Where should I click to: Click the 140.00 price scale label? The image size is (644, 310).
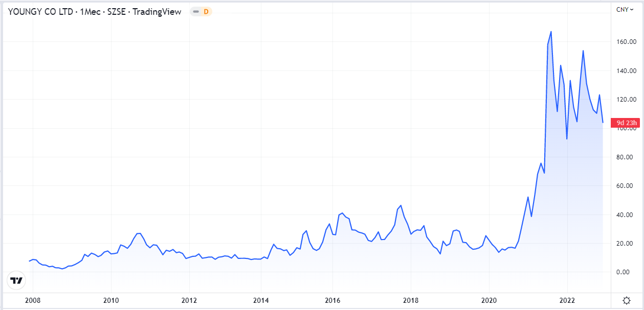(x=625, y=71)
